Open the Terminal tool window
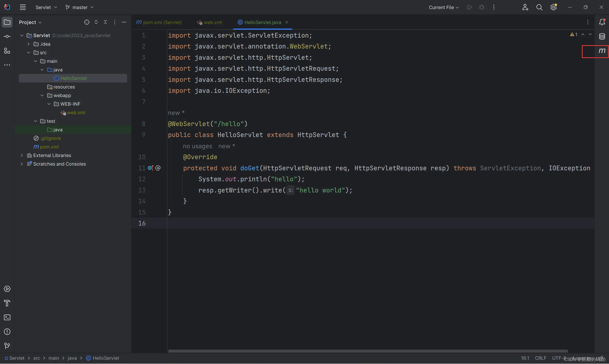Screen dimensions: 609x364 point(7,317)
